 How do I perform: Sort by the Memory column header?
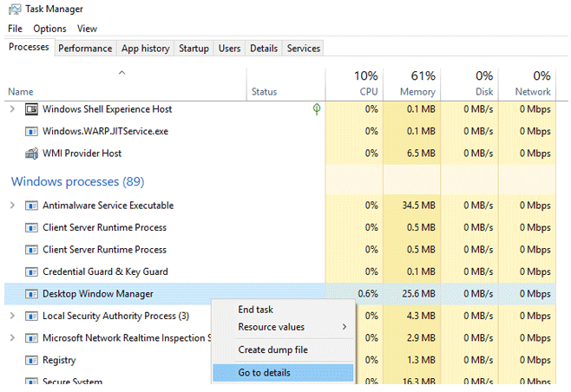[412, 84]
